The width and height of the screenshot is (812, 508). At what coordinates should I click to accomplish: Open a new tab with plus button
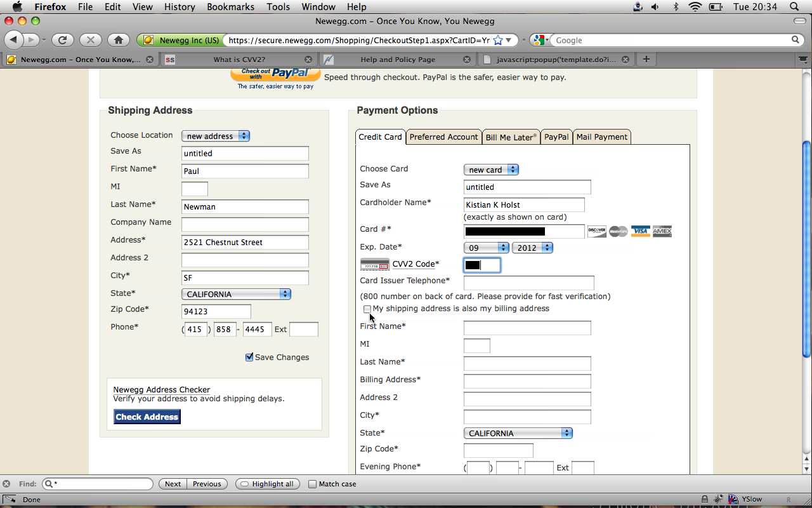point(646,59)
